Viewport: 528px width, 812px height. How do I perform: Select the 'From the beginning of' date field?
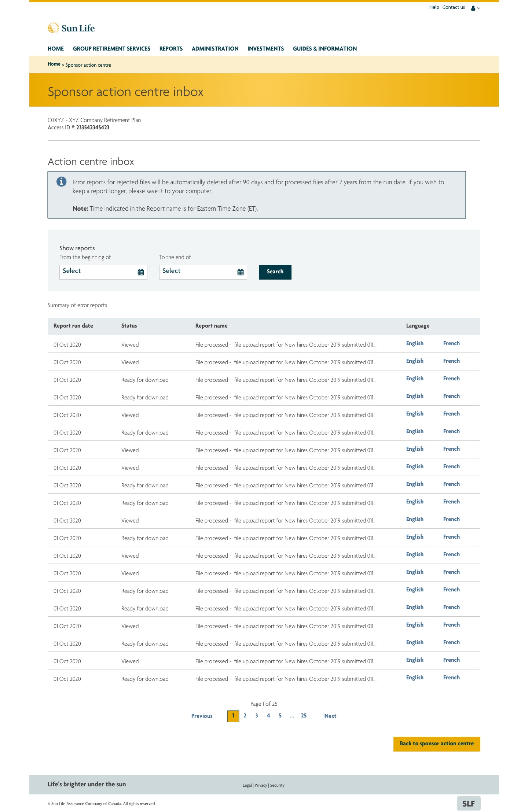(x=97, y=272)
